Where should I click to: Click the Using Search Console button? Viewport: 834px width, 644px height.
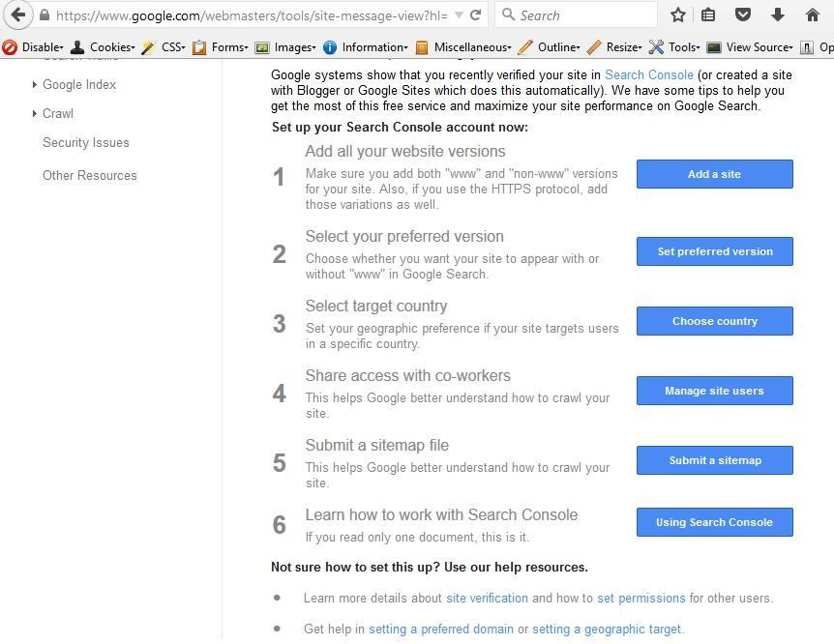(714, 522)
